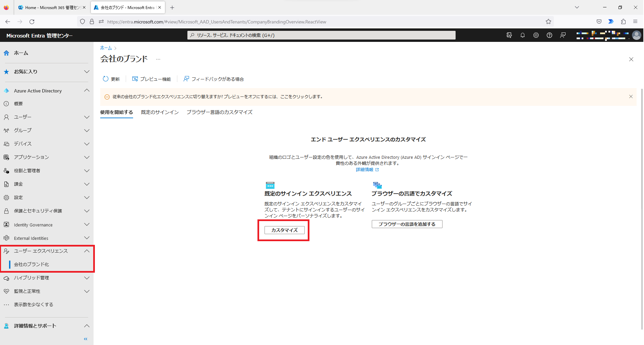Select the 会社のブランド化 menu item
The image size is (644, 345).
point(32,264)
